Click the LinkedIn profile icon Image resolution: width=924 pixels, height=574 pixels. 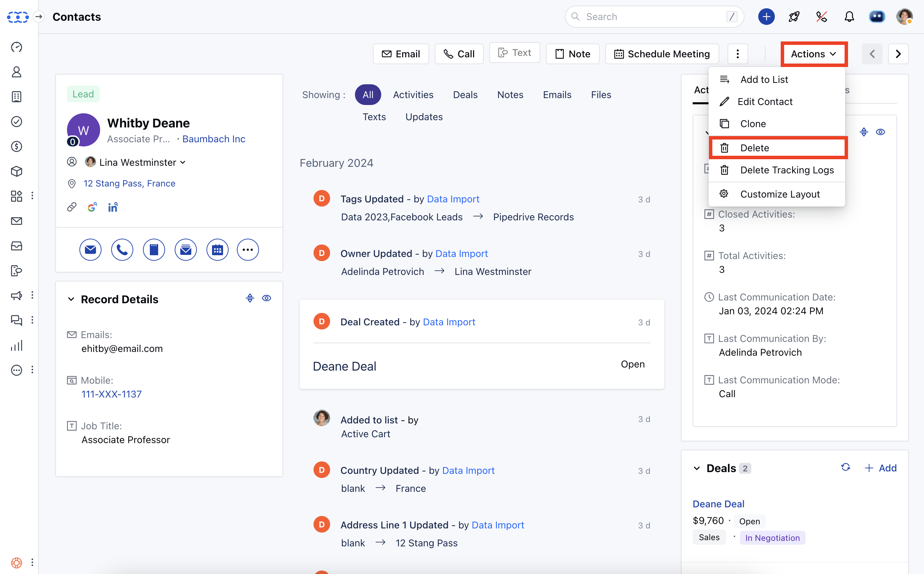(x=113, y=207)
